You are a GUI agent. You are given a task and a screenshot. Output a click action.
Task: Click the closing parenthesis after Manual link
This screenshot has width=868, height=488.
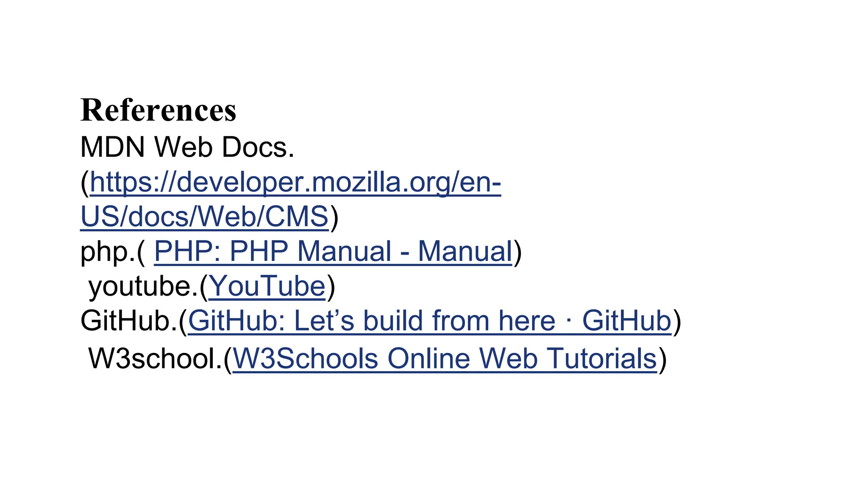pos(517,252)
